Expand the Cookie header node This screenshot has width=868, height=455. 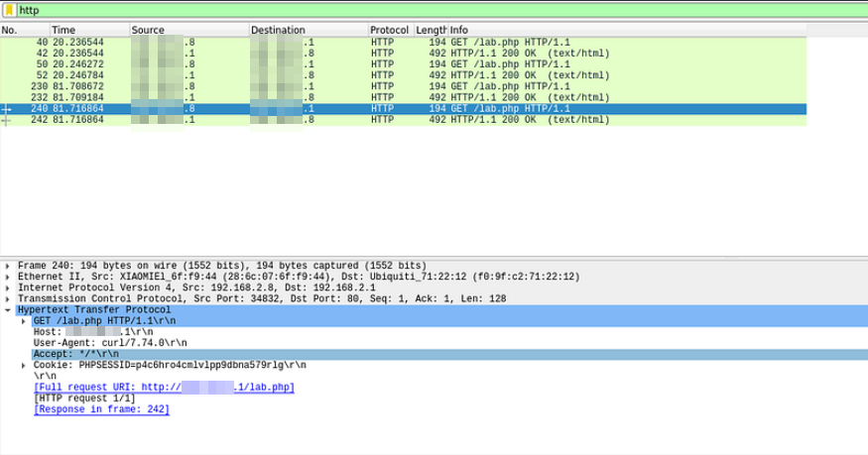tap(23, 366)
